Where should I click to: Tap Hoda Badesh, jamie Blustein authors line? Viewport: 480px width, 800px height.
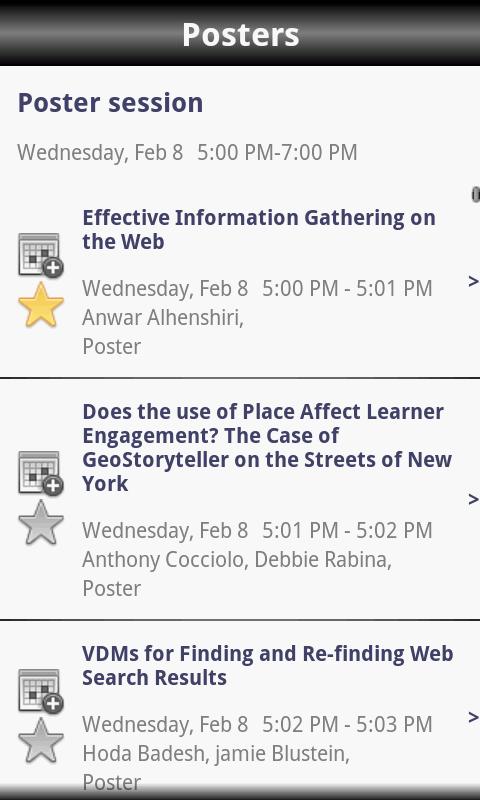[216, 753]
